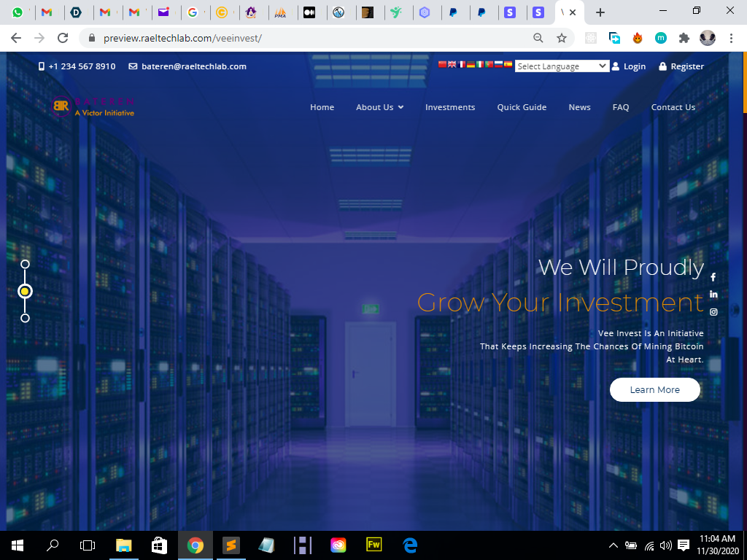Click the Bateren logo
Viewport: 747px width, 560px height.
point(93,106)
